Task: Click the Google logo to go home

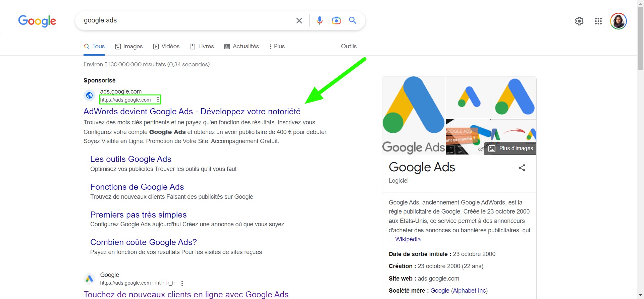Action: click(37, 21)
